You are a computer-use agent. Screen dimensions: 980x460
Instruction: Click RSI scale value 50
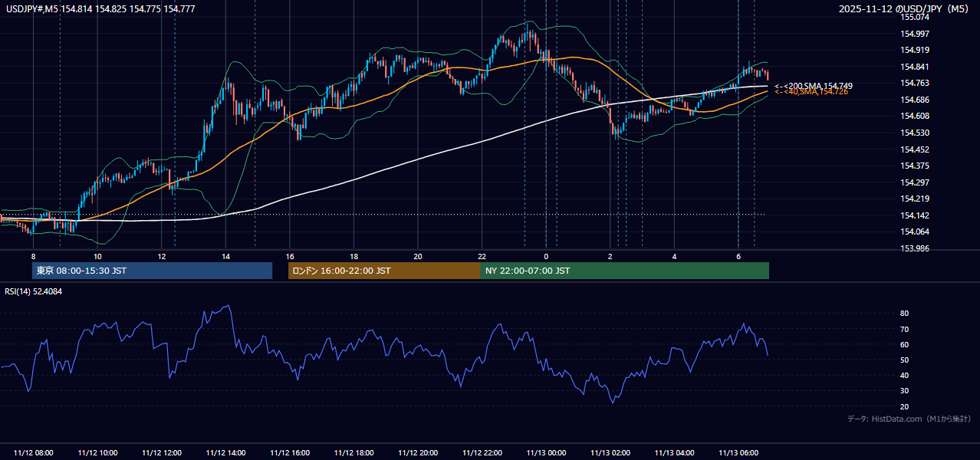point(904,360)
